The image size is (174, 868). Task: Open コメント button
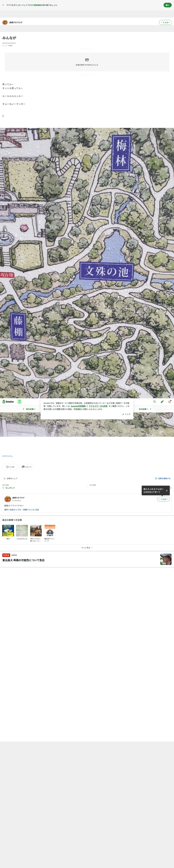[x=26, y=467]
